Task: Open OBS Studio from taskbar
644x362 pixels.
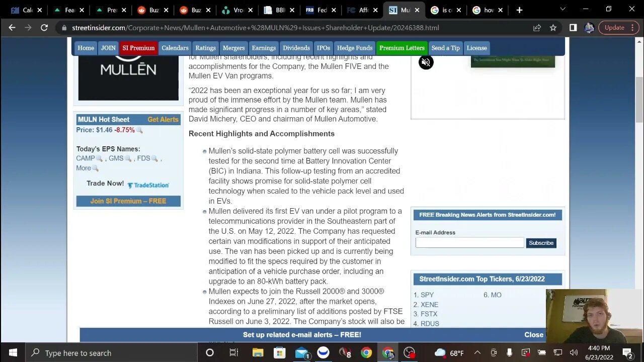Action: coord(410,353)
